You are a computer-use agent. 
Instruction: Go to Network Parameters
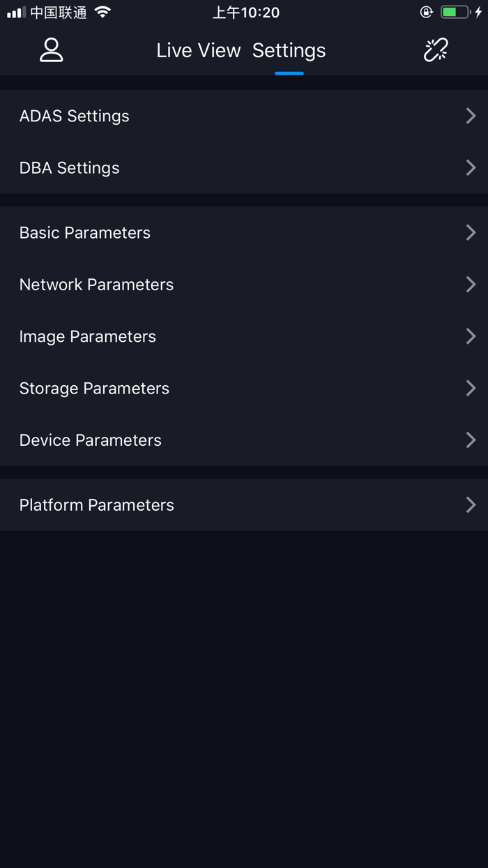click(244, 284)
